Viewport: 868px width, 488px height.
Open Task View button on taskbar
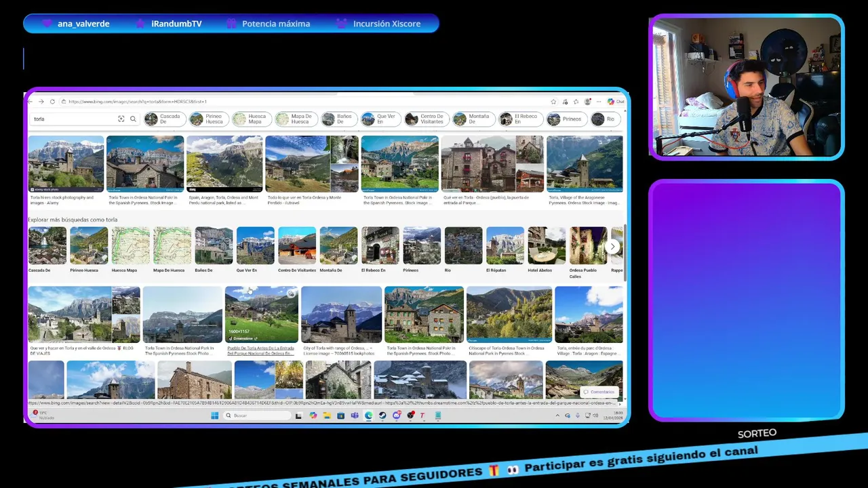pos(298,415)
